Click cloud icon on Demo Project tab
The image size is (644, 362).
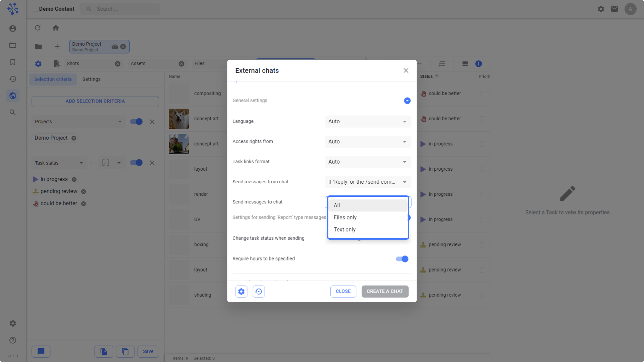coord(115,47)
